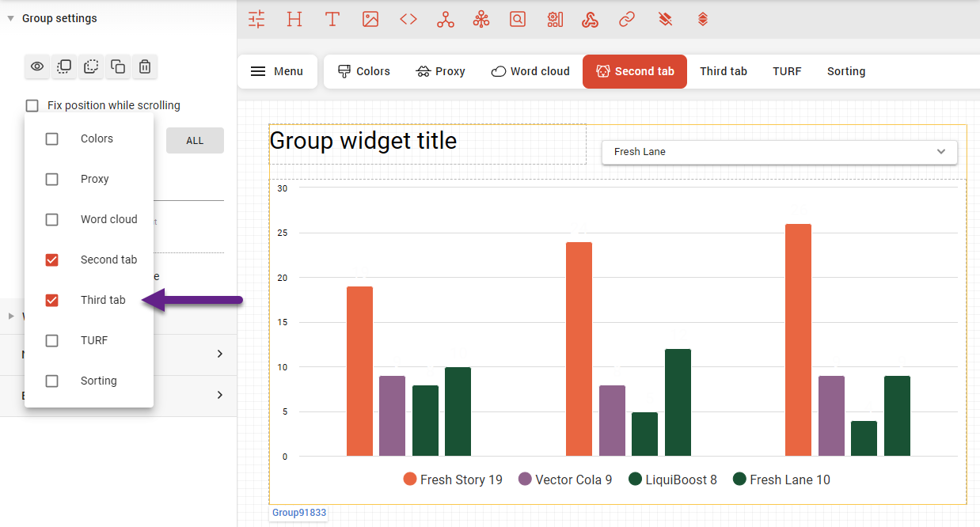Select the Heading widget icon
This screenshot has height=527, width=980.
[x=294, y=18]
